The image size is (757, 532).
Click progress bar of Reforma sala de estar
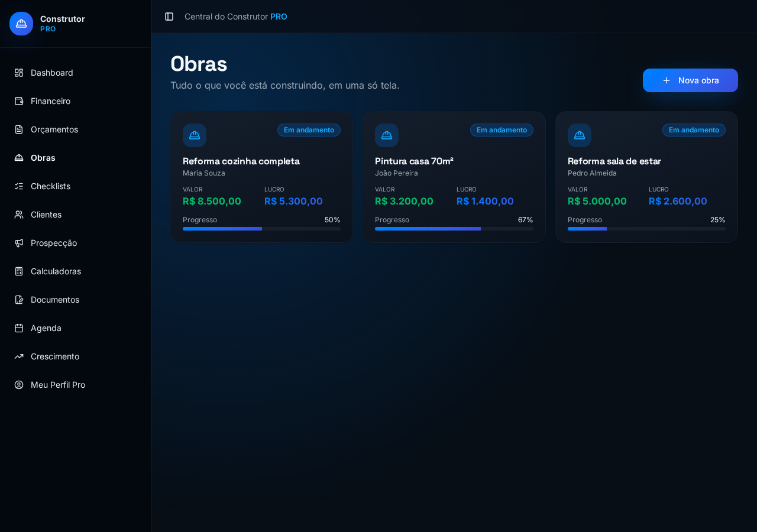click(x=646, y=229)
